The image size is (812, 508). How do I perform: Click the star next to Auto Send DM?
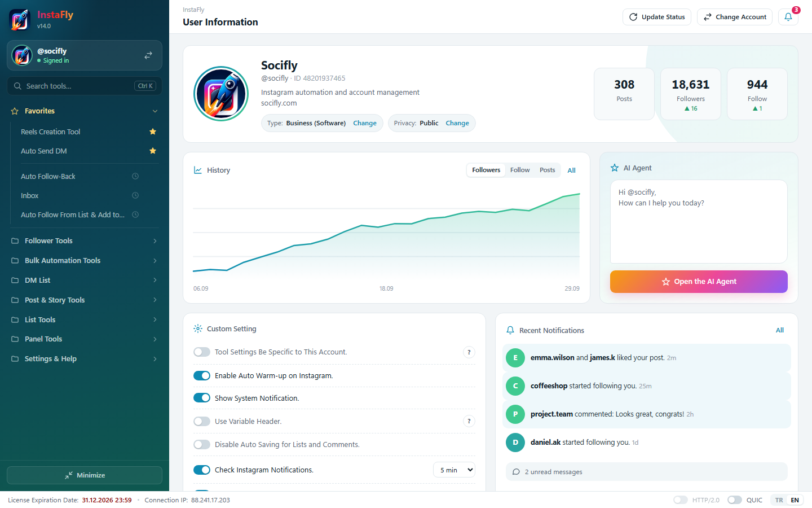click(x=153, y=151)
